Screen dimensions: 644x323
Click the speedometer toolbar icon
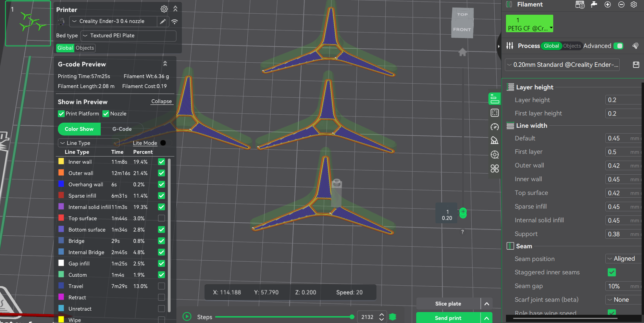495,127
